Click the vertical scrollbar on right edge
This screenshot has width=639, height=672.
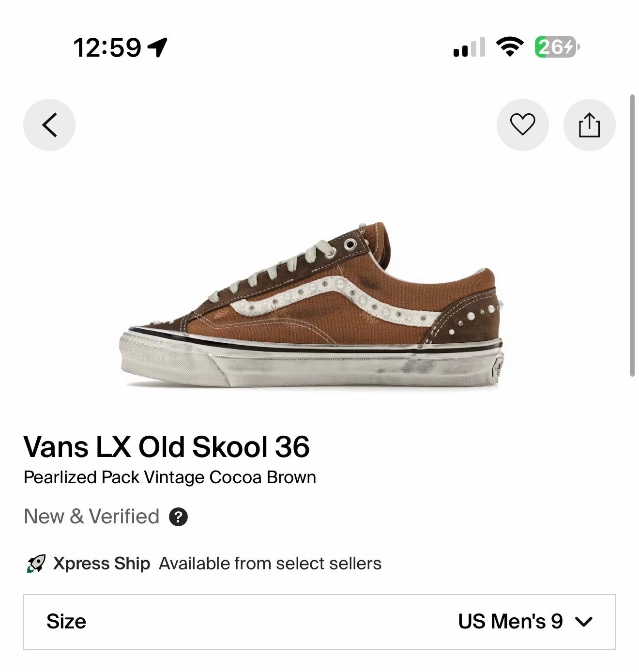[x=632, y=236]
